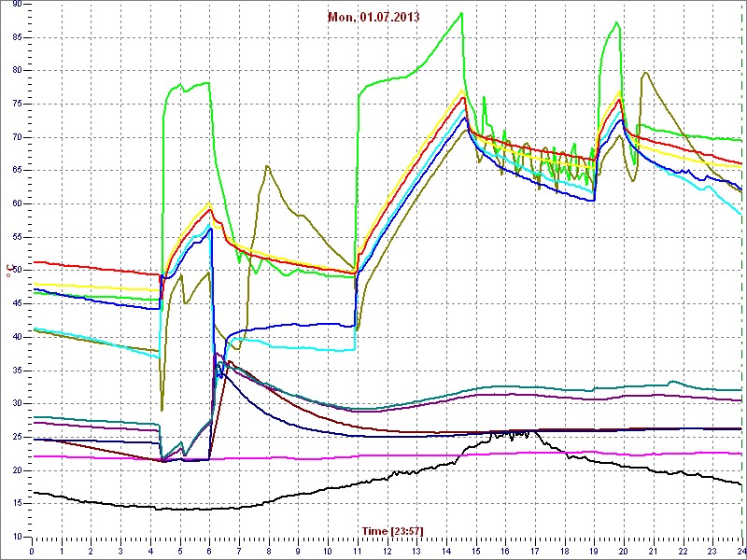
Task: Click the "30" value on the temperature axis
Action: click(x=18, y=404)
